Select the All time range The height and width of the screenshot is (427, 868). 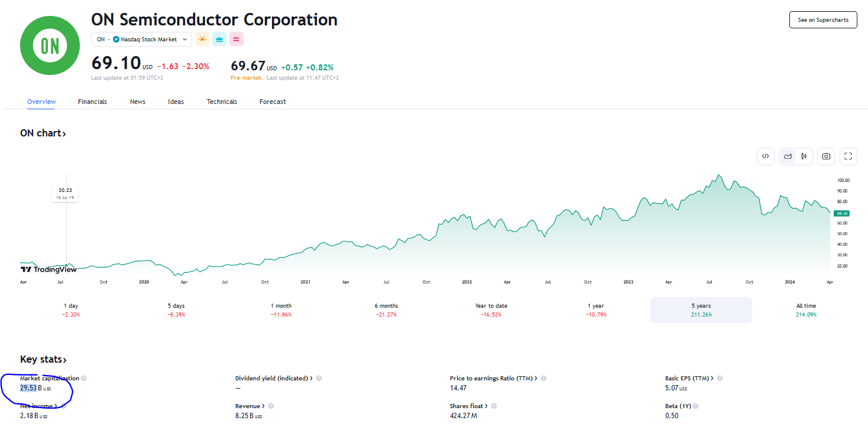[806, 310]
